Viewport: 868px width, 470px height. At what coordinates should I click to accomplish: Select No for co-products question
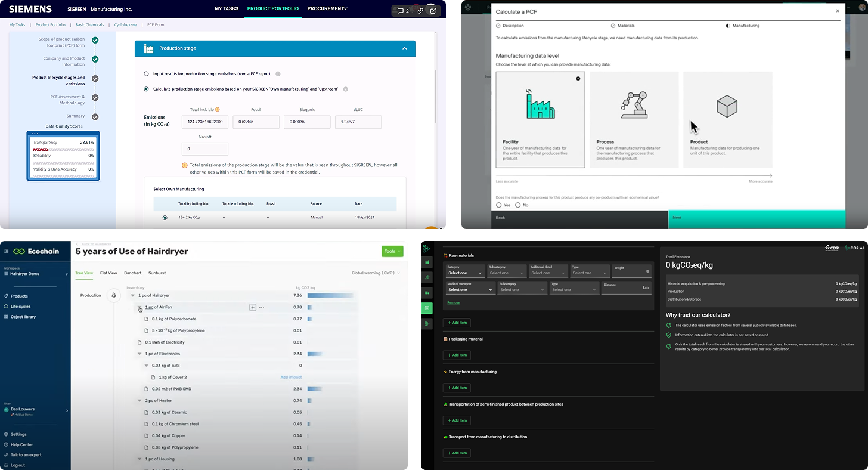click(518, 205)
